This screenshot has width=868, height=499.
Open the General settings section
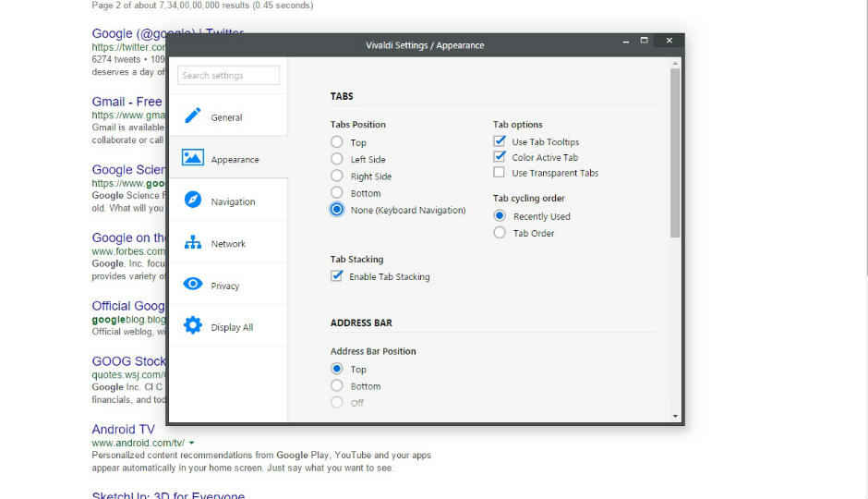tap(228, 116)
